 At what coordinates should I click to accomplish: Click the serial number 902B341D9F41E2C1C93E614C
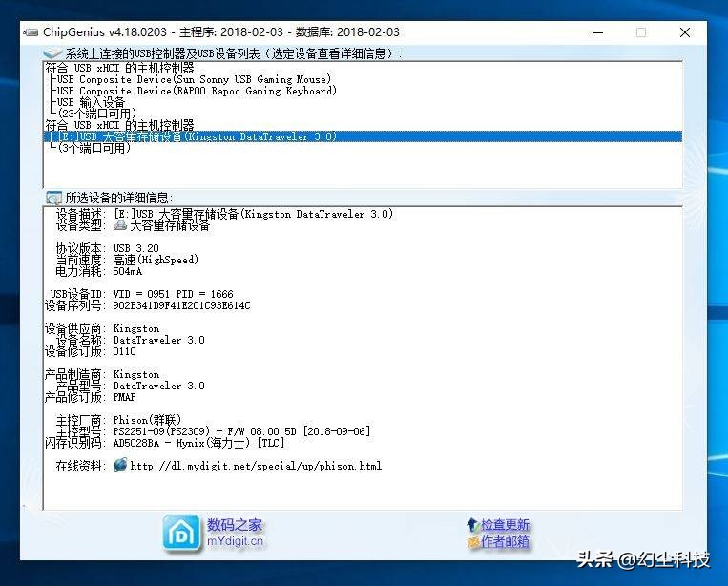(x=181, y=305)
